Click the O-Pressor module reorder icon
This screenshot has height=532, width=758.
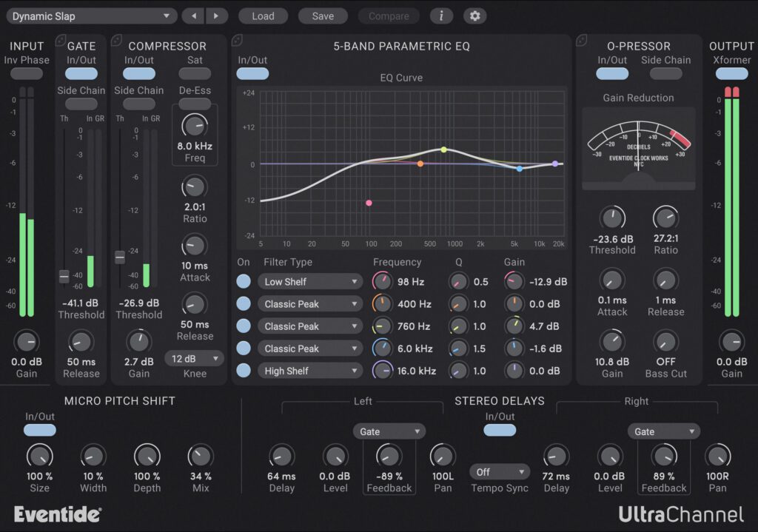point(582,40)
